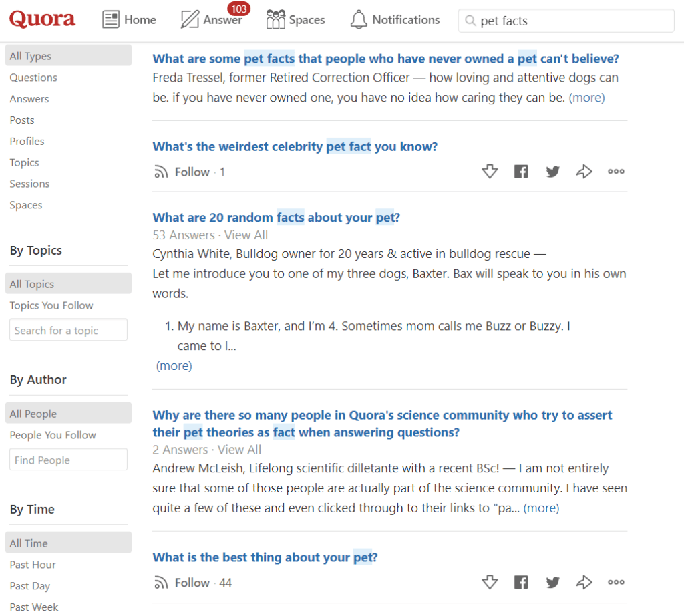Share celebrity pet fact question on Twitter
Screen dimensions: 684x616
pos(552,172)
